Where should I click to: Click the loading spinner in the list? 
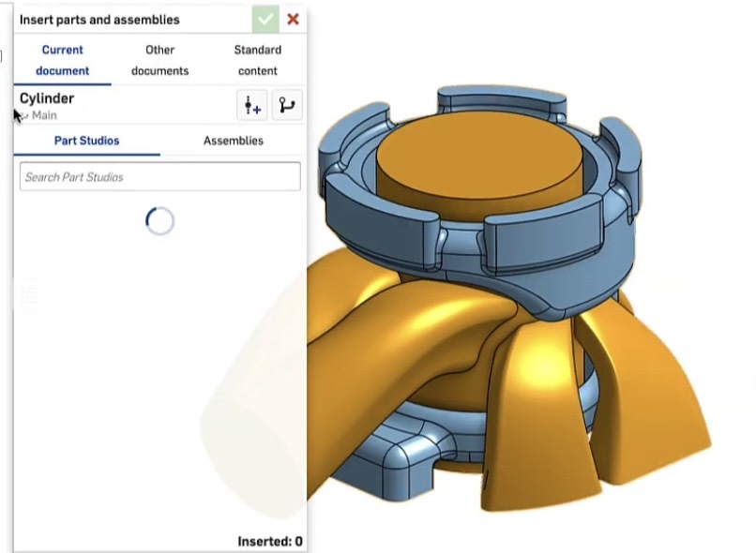click(x=160, y=221)
